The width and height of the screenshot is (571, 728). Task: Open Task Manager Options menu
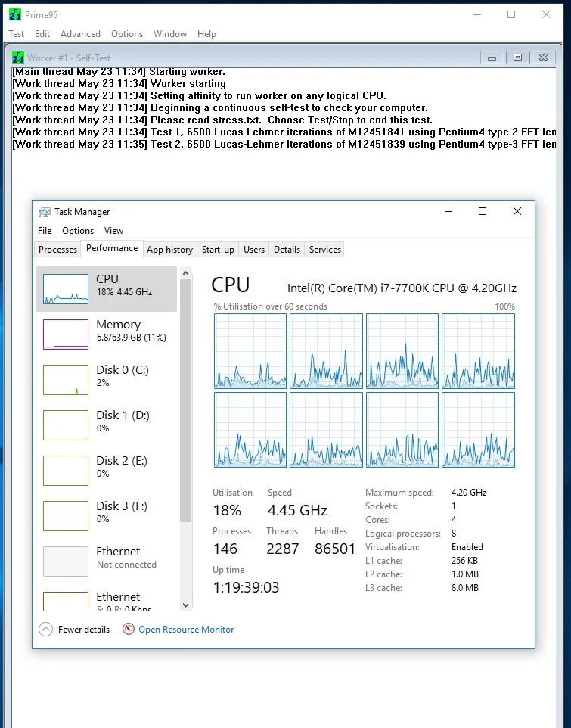[x=78, y=231]
